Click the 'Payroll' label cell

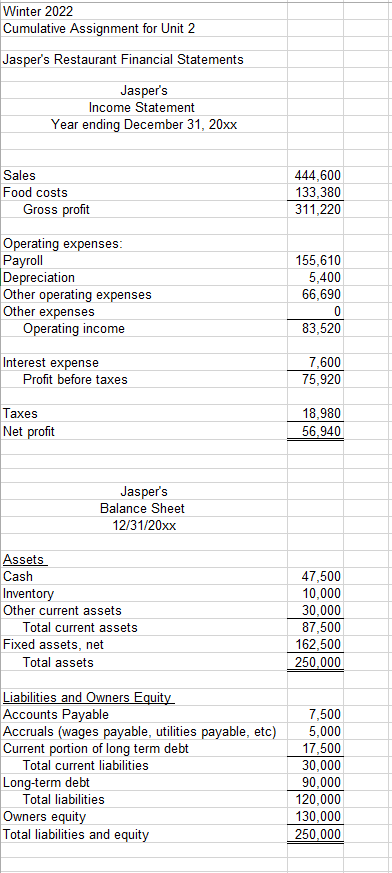pos(144,261)
